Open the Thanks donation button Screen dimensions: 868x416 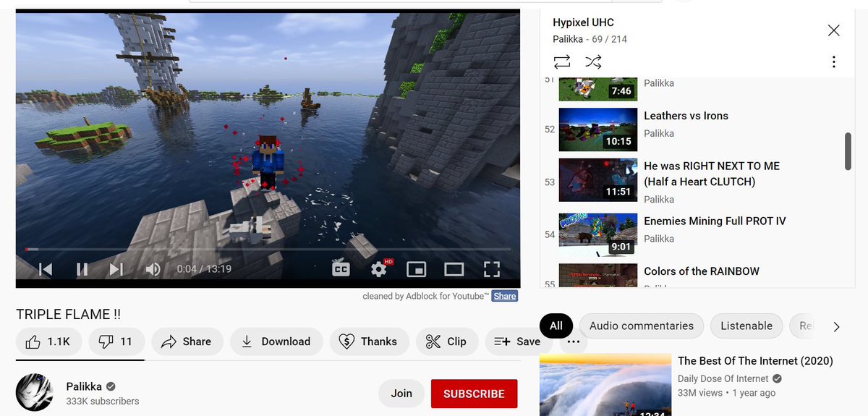(x=369, y=341)
